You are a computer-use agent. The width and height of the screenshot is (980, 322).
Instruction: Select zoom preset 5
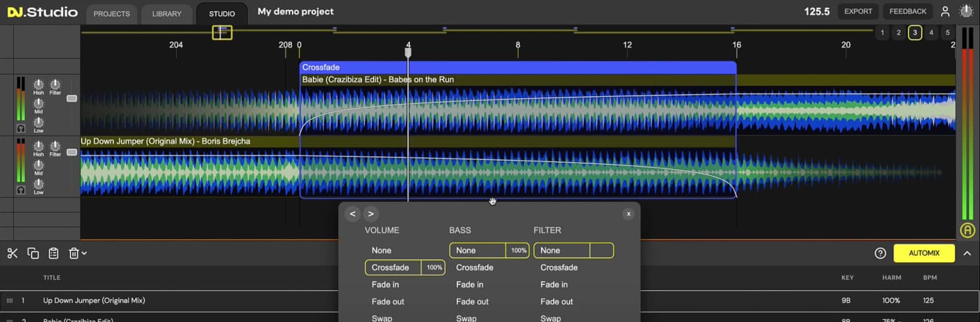click(x=948, y=32)
